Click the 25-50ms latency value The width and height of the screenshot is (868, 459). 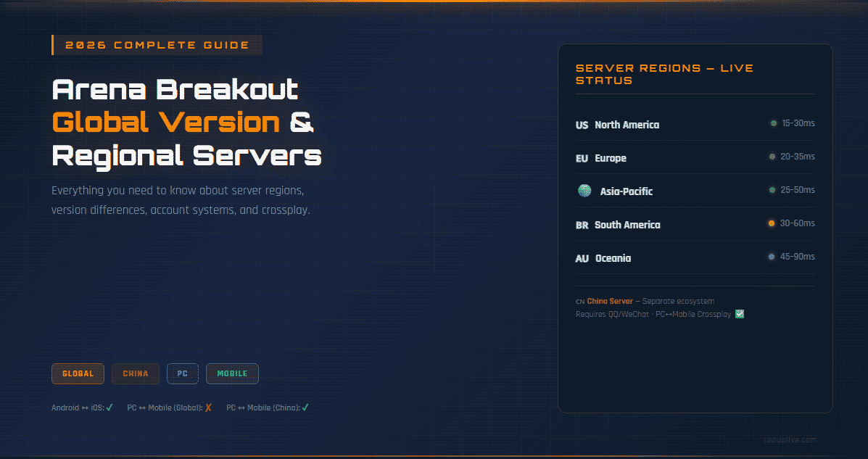point(798,190)
